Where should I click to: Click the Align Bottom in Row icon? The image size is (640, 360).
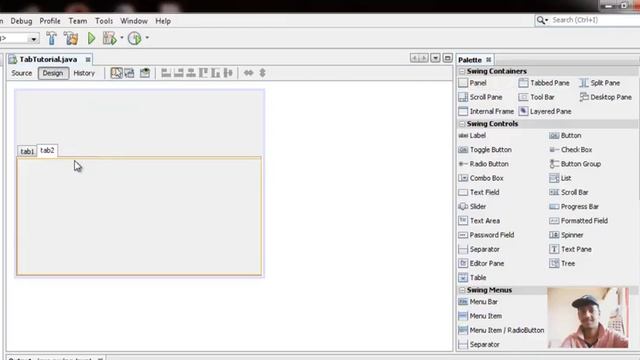[x=216, y=73]
